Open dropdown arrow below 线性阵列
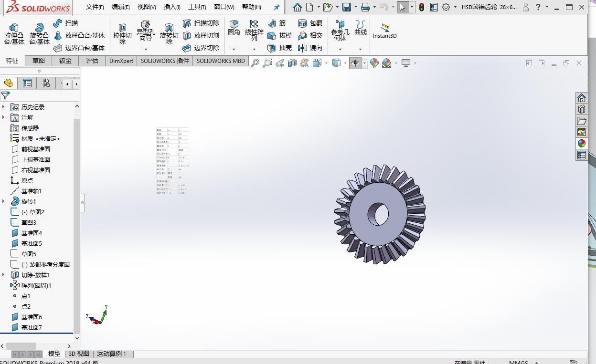Screen dimensions: 596x364 pyautogui.click(x=254, y=49)
